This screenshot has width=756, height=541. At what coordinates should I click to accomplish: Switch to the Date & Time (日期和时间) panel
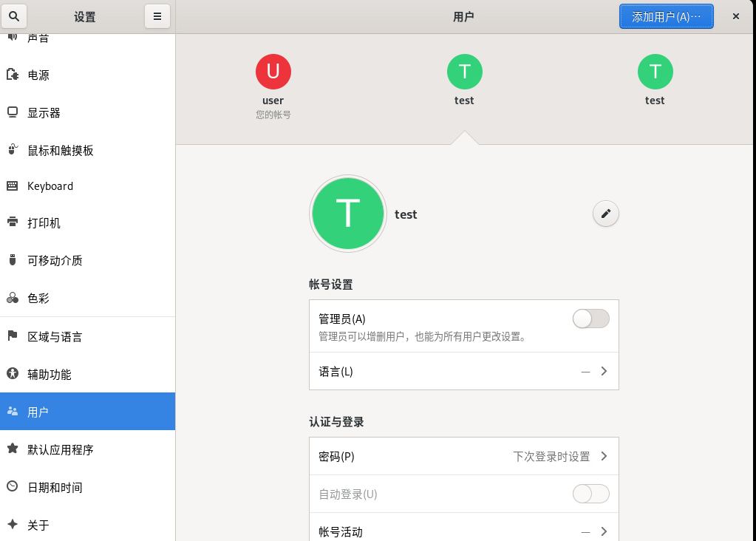[x=55, y=487]
